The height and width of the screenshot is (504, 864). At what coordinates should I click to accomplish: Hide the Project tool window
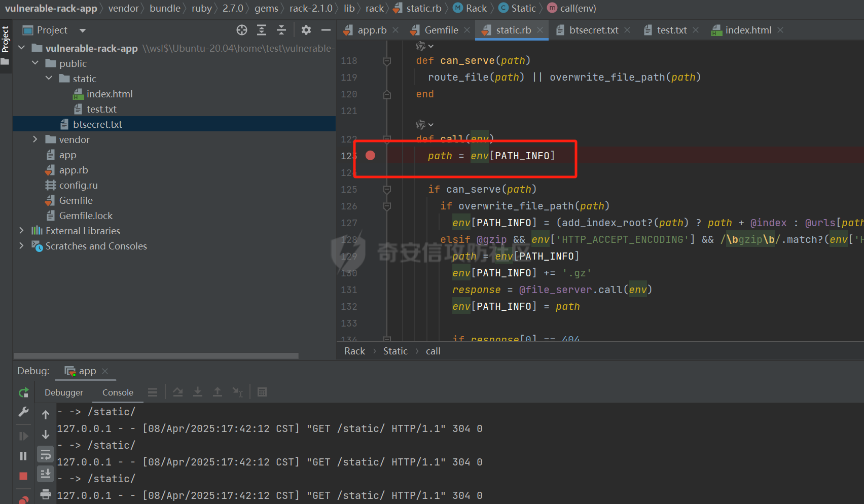pos(326,30)
